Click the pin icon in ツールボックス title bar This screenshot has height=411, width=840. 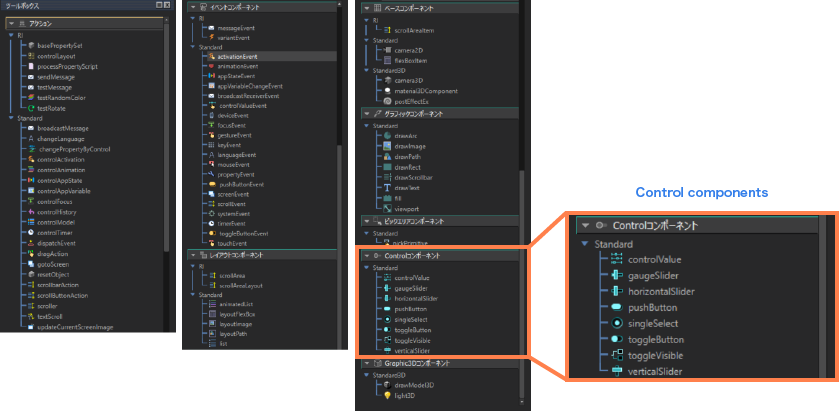tap(161, 6)
